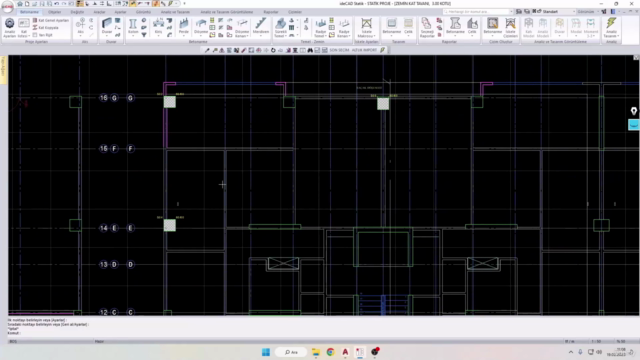Viewport: 640px width, 360px height.
Task: Open the Ayarlar tab
Action: 120,12
